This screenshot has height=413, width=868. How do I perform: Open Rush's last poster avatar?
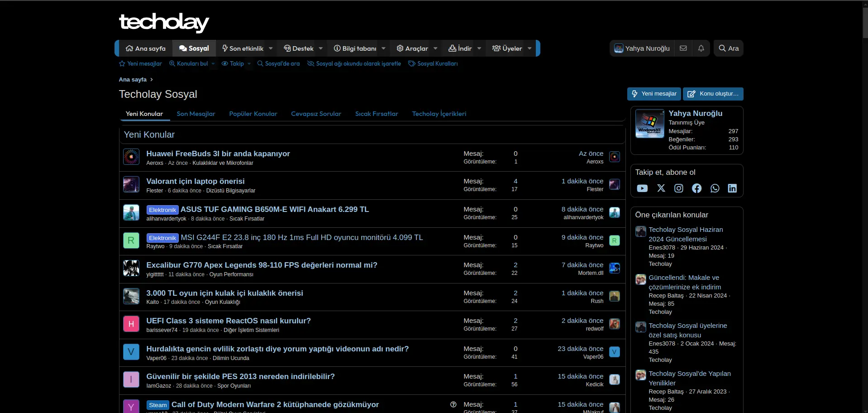tap(615, 296)
